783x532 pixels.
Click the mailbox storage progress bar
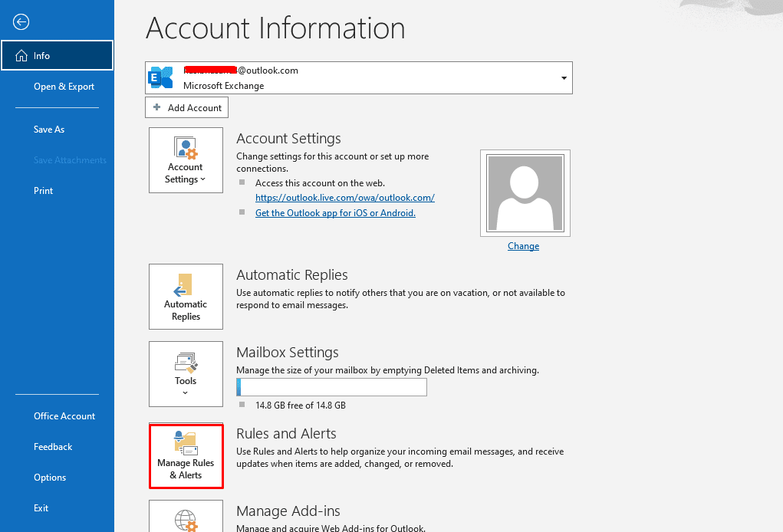(331, 387)
